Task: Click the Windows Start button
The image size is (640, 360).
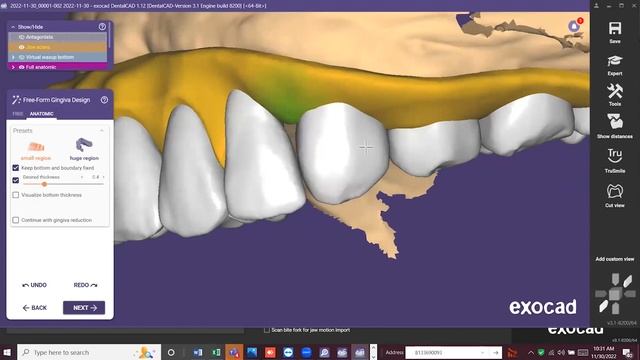Action: click(x=7, y=352)
